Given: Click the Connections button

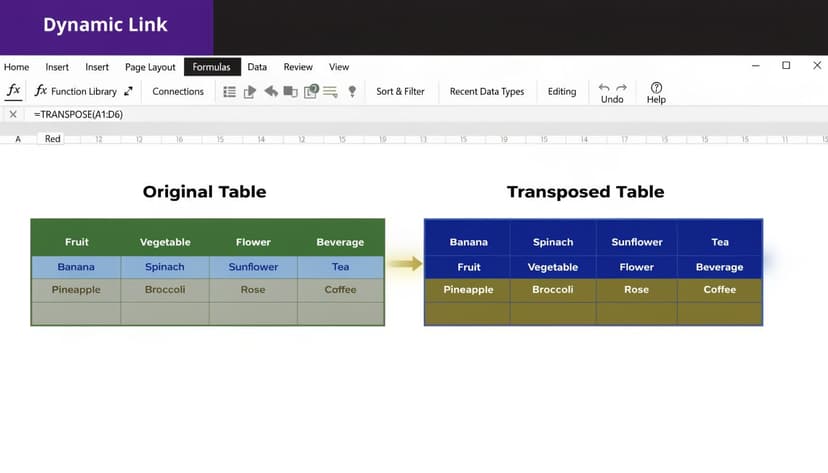Looking at the screenshot, I should (x=178, y=91).
